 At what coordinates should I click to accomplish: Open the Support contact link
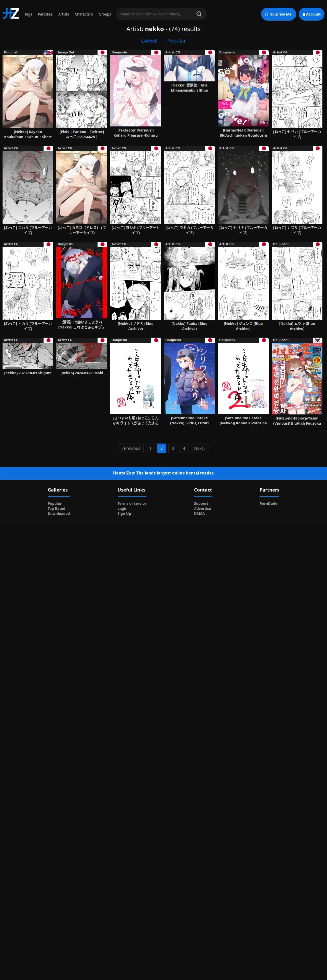point(201,503)
